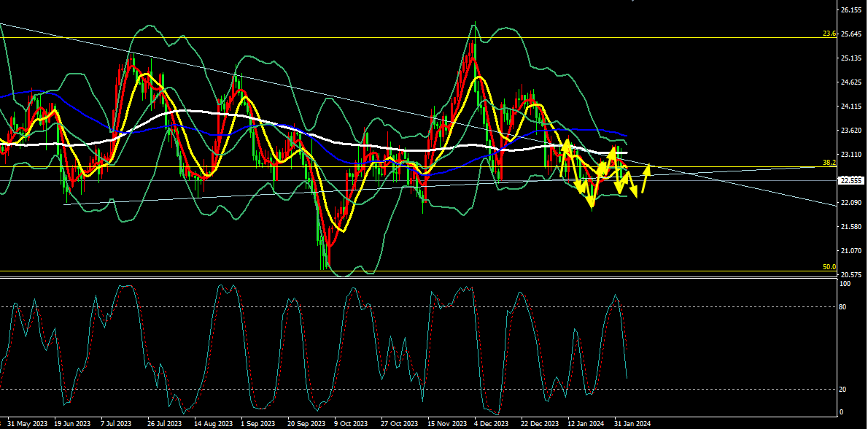Click the 26.155 price axis label
The height and width of the screenshot is (429, 868).
(x=851, y=10)
